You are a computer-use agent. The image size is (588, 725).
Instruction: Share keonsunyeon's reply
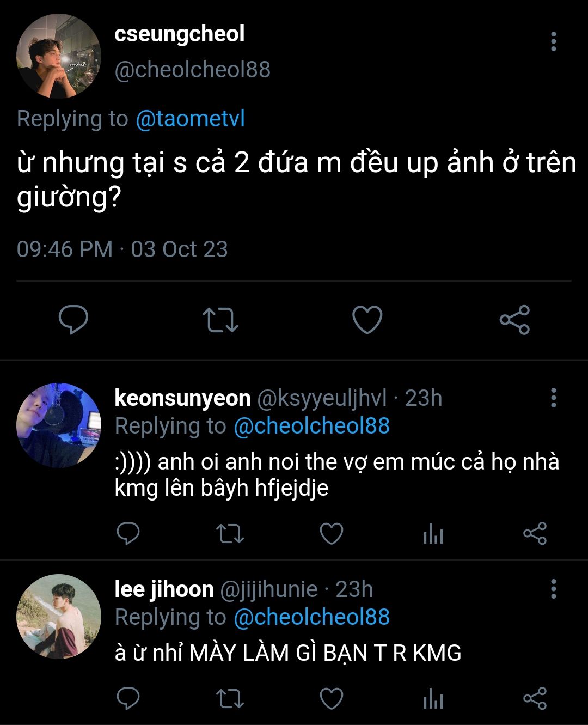[535, 534]
